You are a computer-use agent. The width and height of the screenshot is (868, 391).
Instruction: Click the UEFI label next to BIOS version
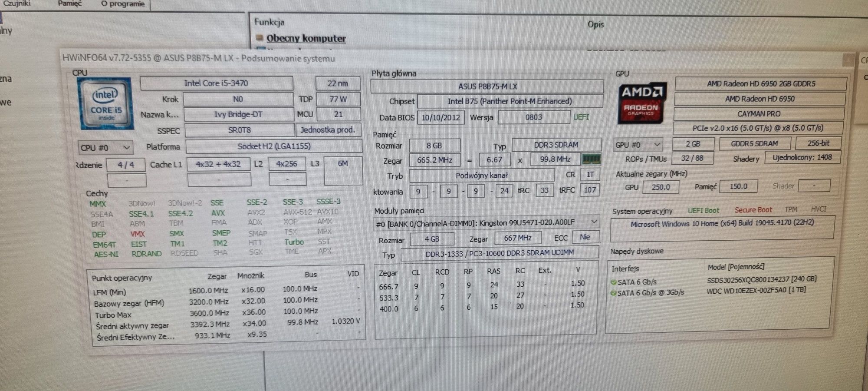click(581, 117)
